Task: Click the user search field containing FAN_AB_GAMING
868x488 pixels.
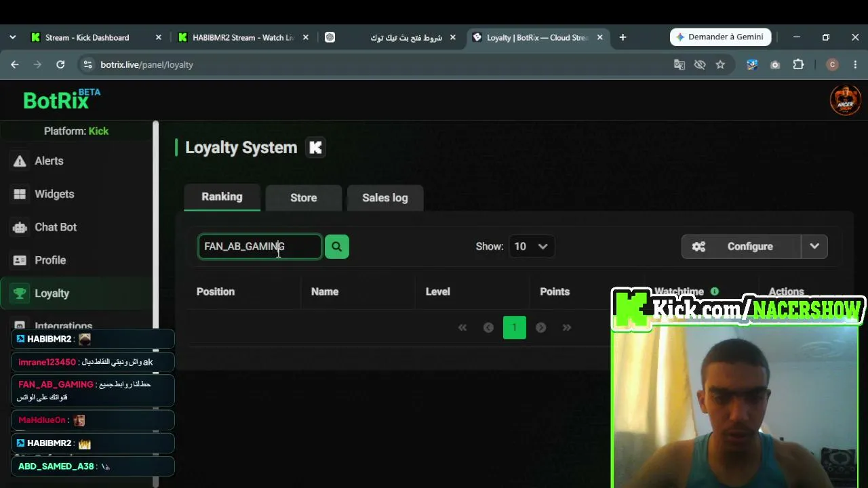Action: (x=260, y=247)
